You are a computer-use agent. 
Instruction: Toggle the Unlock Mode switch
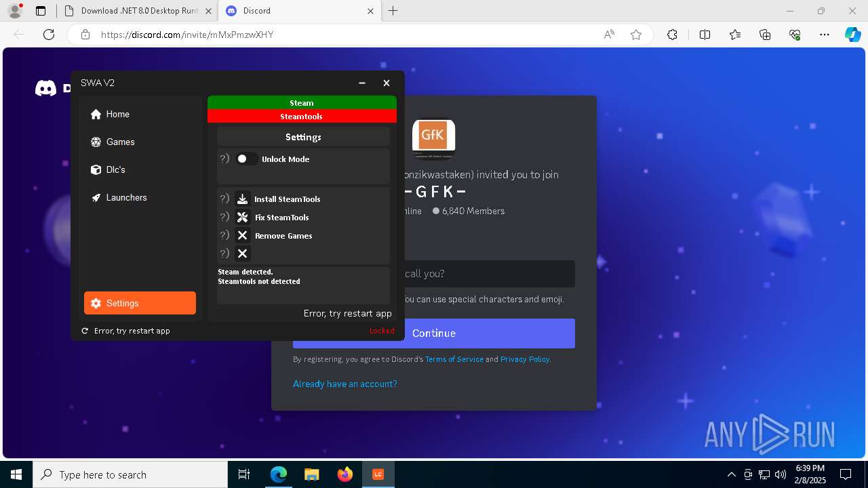coord(245,159)
